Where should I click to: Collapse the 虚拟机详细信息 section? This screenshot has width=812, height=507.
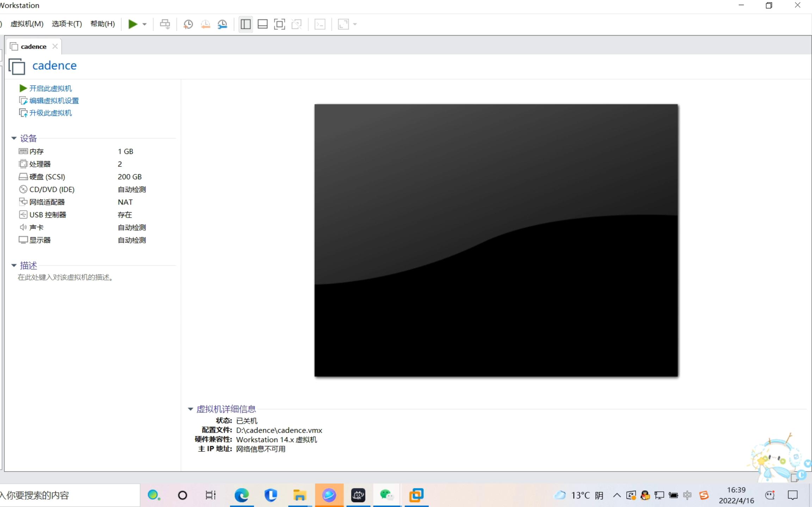point(191,409)
